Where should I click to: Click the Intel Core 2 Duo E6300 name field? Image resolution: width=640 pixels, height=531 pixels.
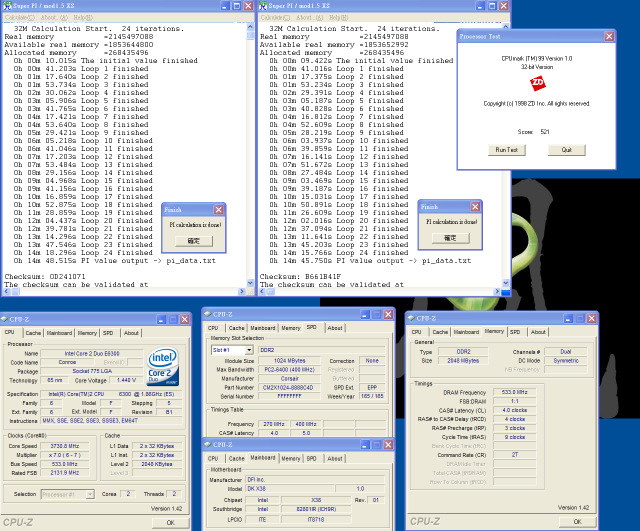pos(92,353)
